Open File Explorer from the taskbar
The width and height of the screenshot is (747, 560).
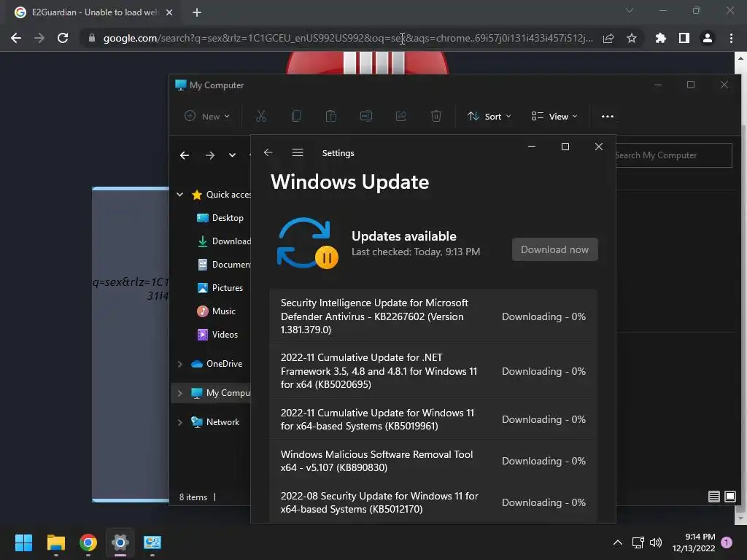pos(55,542)
